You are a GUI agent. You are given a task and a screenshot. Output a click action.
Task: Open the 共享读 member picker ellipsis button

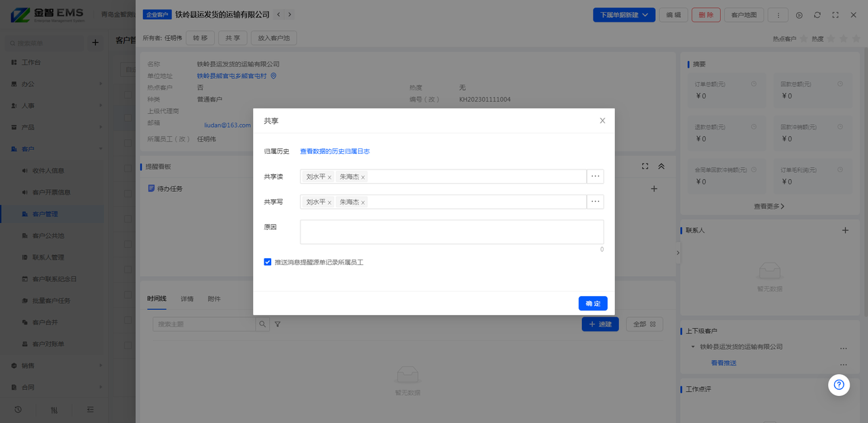tap(595, 176)
